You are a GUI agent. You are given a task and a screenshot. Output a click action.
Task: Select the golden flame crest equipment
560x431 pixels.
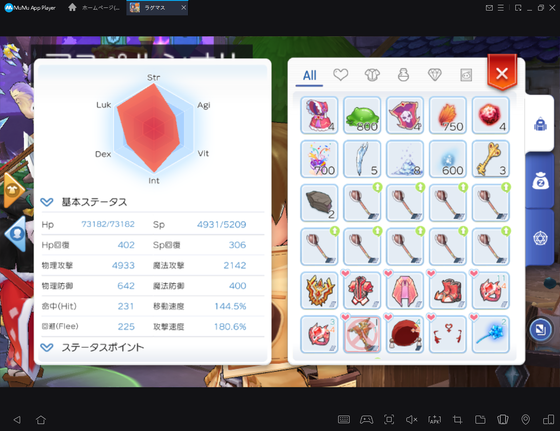click(x=319, y=290)
